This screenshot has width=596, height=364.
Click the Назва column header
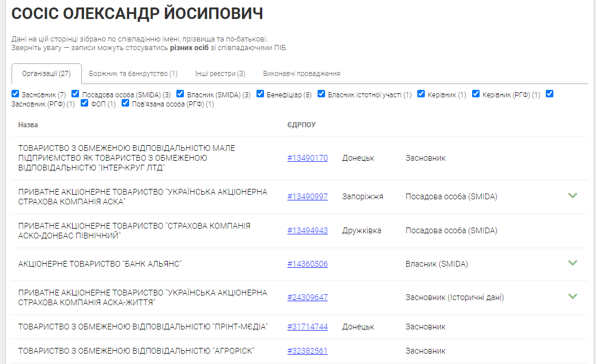(28, 124)
